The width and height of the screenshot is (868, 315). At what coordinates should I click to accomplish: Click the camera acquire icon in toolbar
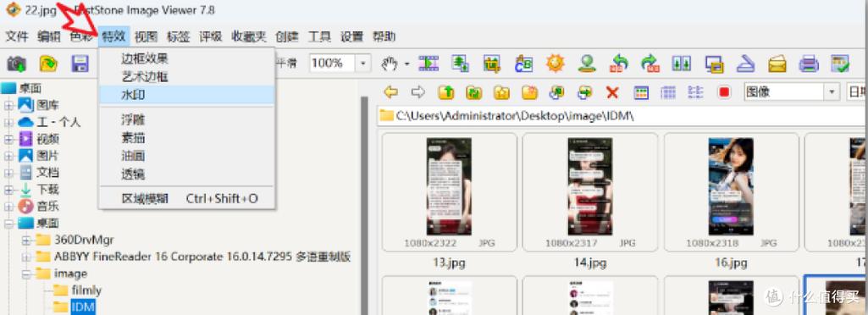pyautogui.click(x=17, y=64)
